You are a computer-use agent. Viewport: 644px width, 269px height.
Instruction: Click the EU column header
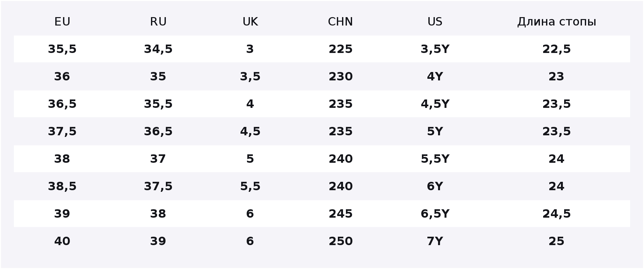click(62, 22)
